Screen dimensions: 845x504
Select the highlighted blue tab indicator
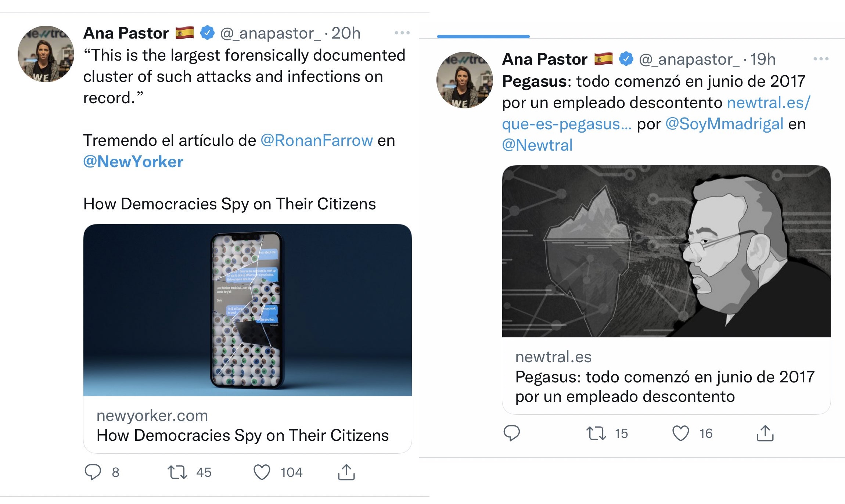(x=483, y=36)
